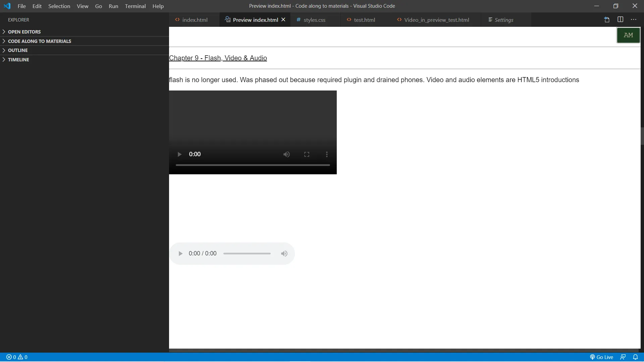Screen dimensions: 644x362
Task: Play the audio element
Action: coord(180,254)
